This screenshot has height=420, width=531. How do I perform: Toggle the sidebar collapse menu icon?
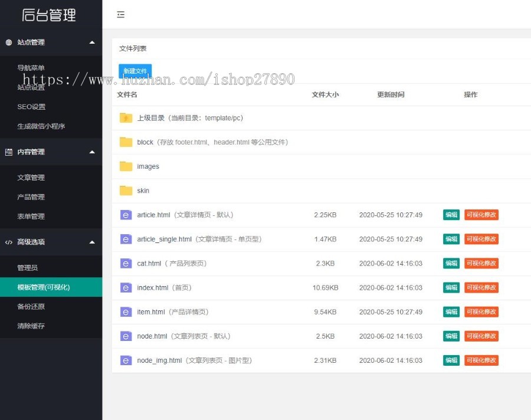click(120, 15)
